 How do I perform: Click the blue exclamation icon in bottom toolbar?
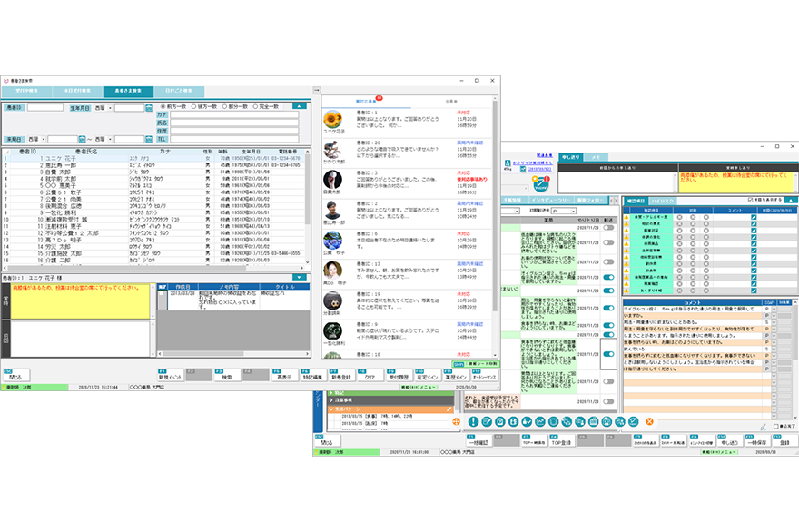tap(473, 421)
